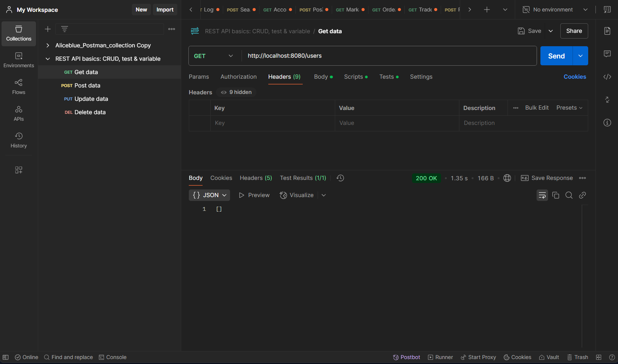Switch to the Scripts tab
Viewport: 618px width, 364px height.
356,77
